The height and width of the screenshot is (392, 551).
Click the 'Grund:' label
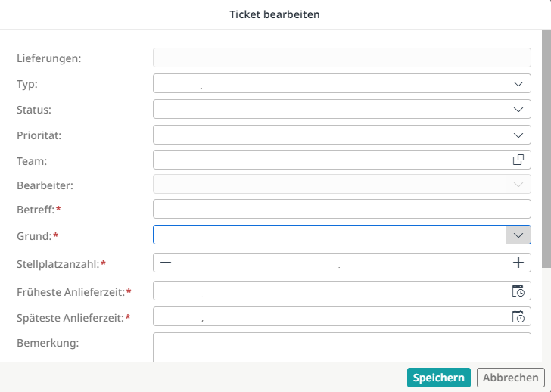[x=34, y=236]
